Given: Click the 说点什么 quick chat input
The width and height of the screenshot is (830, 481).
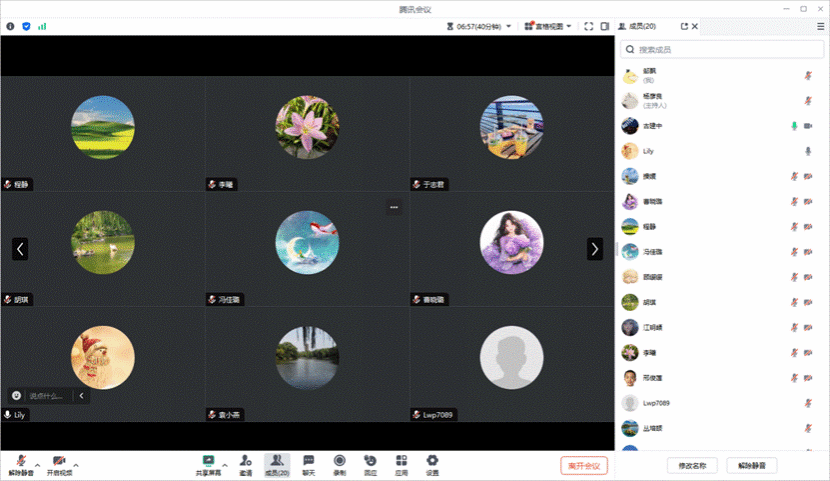Looking at the screenshot, I should point(48,395).
